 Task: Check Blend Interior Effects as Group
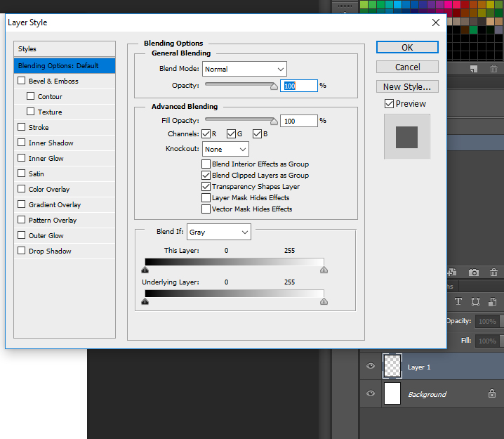click(x=206, y=164)
